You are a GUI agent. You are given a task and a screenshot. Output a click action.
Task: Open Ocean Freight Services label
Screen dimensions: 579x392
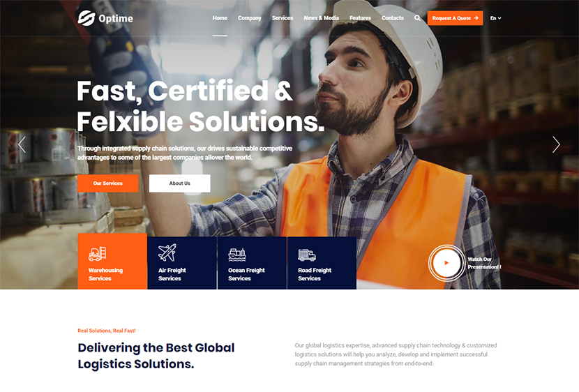[246, 274]
